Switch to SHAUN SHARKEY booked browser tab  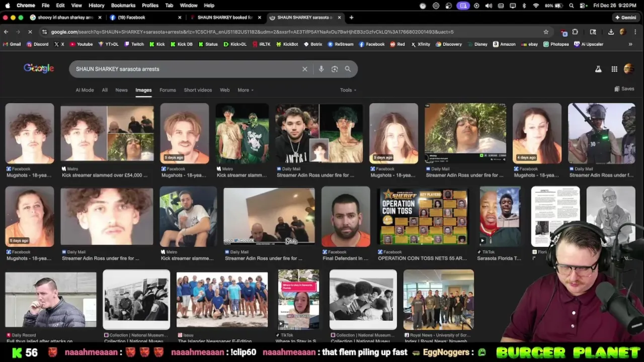coord(225,17)
